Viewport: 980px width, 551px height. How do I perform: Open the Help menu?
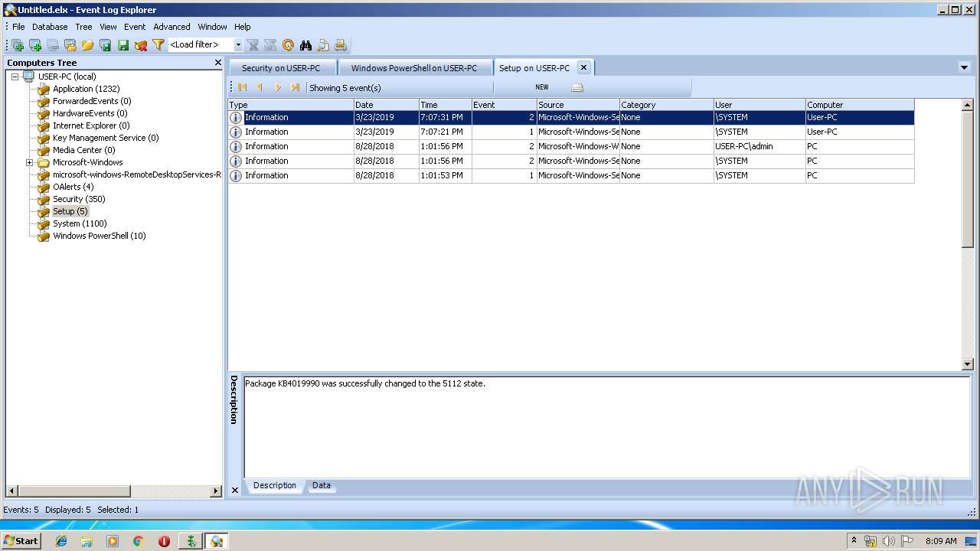click(x=243, y=27)
